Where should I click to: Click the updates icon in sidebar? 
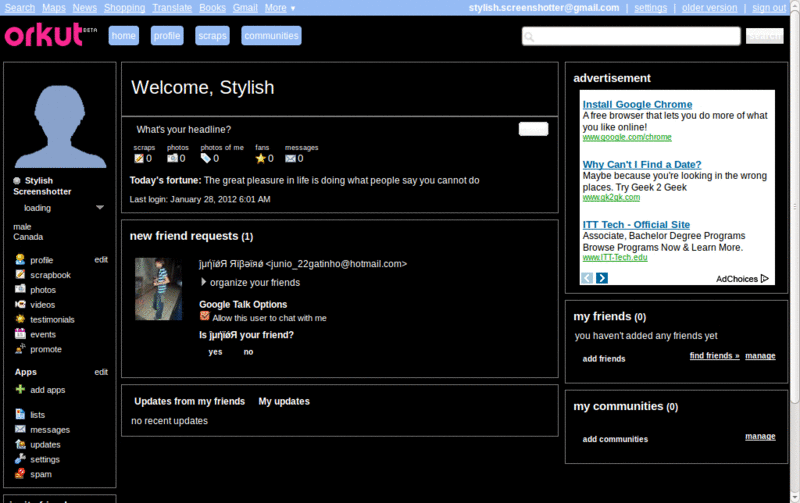(20, 444)
